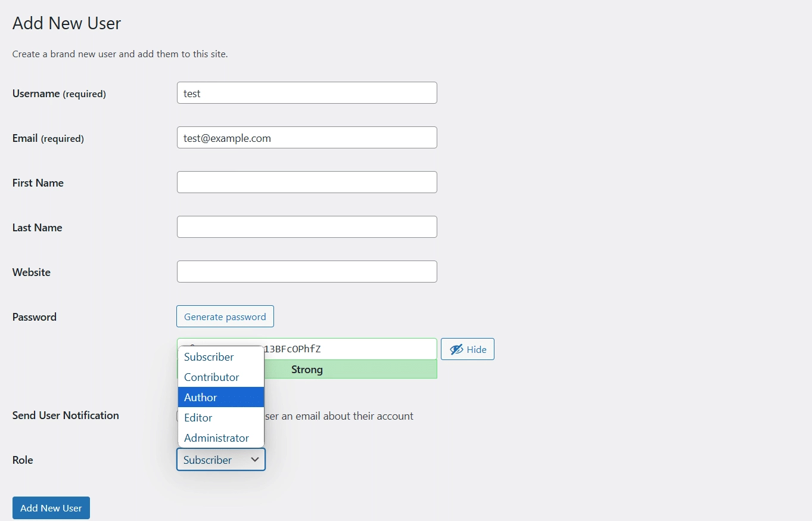Click the empty Last Name field
The height and width of the screenshot is (521, 812).
tap(306, 227)
